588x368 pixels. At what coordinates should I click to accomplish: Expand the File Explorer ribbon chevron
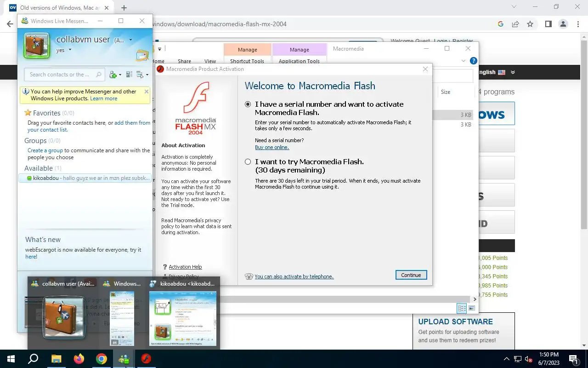click(x=464, y=61)
